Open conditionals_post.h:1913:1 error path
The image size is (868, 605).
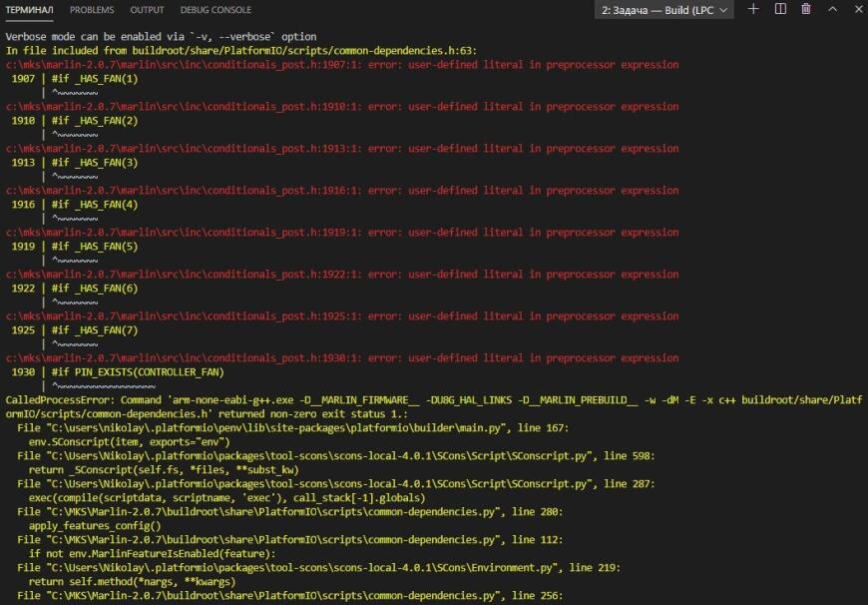coord(184,149)
